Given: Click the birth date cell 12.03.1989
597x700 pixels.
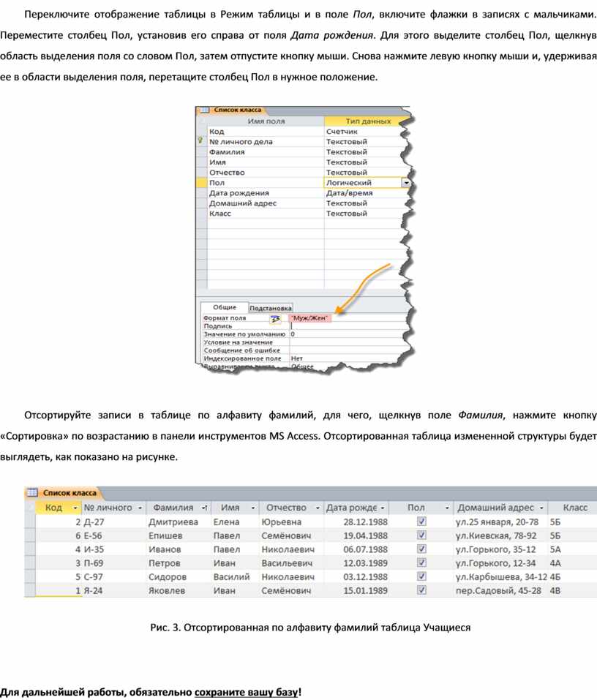Looking at the screenshot, I should pos(365,563).
